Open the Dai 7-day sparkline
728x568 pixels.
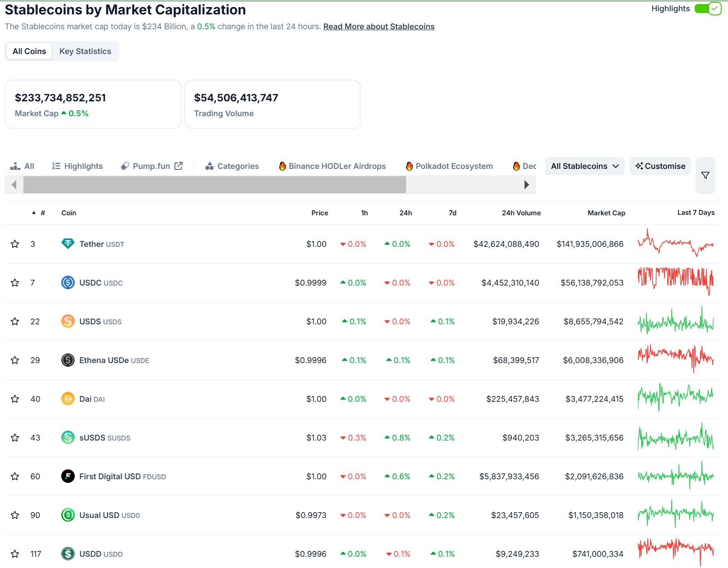point(676,397)
